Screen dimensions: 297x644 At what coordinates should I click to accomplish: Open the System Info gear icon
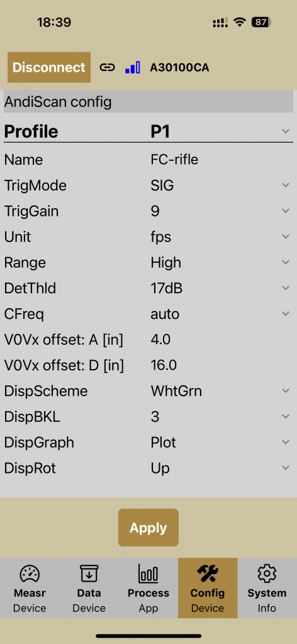(267, 574)
